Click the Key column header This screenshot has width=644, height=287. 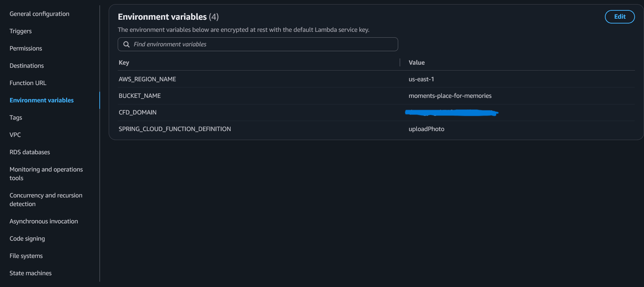point(124,63)
